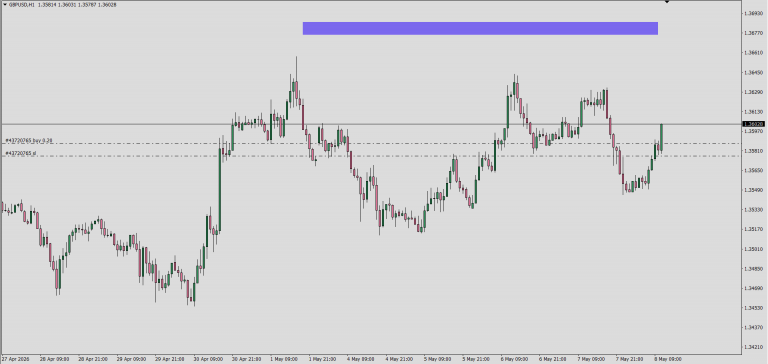Click the 1.36130 price axis label
Screen dimensions: 768x364
[x=753, y=112]
